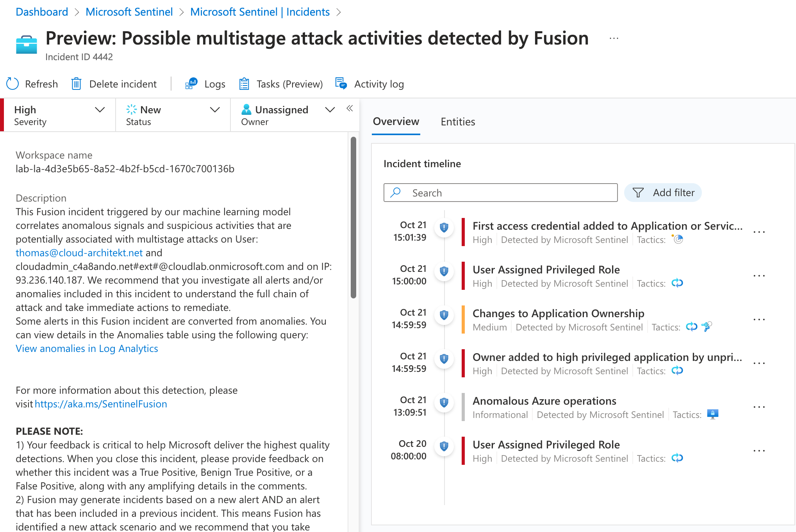Collapse the details pane with double chevron
Screen dimensions: 796x532
[x=350, y=108]
